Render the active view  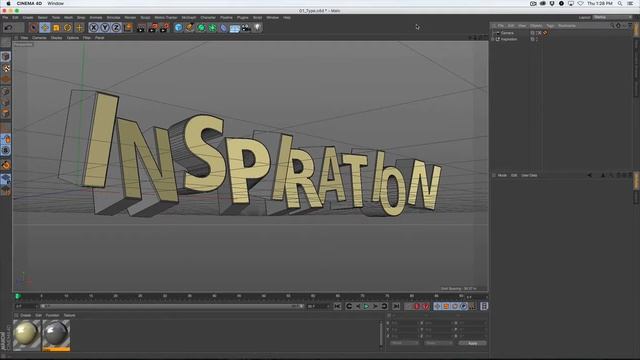141,28
